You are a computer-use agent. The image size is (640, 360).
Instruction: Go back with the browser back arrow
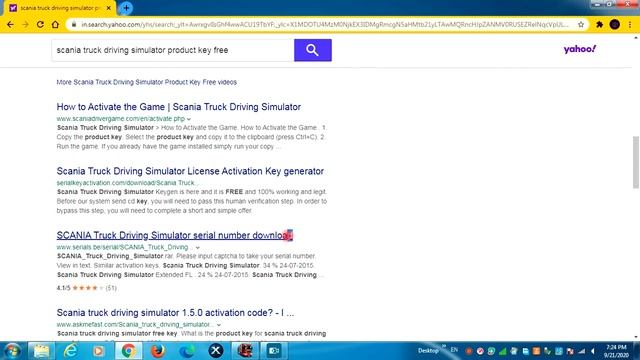click(10, 24)
